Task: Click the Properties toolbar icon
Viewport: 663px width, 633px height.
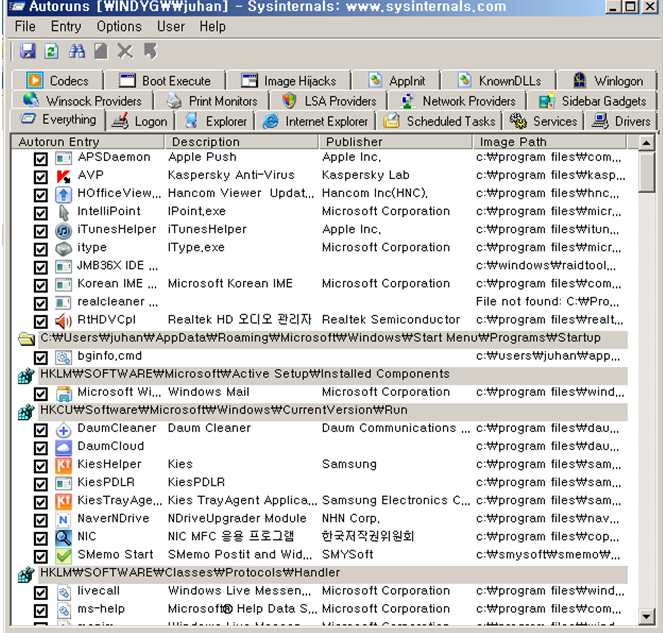Action: 101,51
